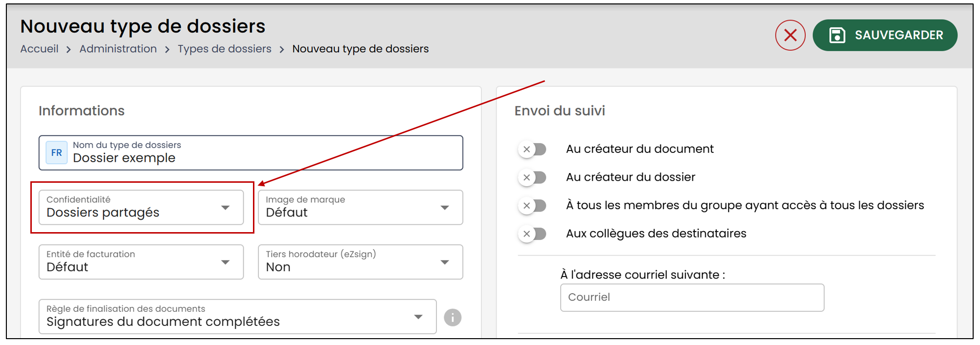Click the Courriel email input field
Screen dimensions: 980x345
coord(692,297)
